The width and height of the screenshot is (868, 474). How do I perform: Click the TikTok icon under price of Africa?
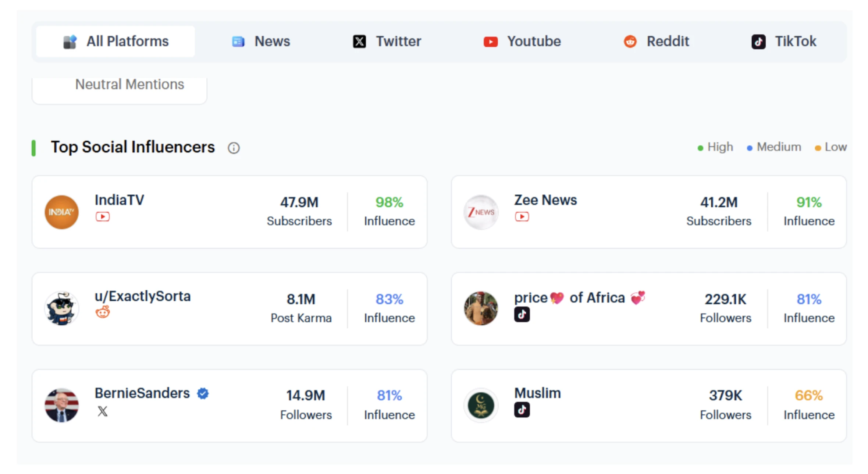(522, 314)
